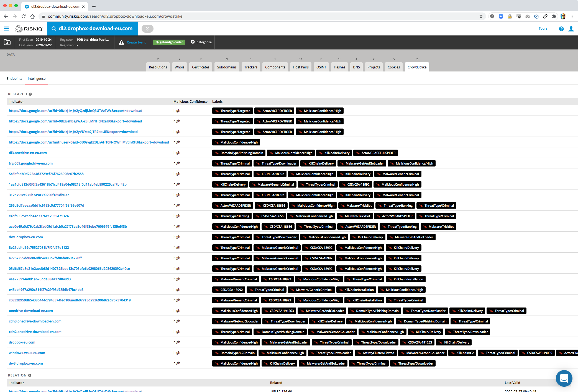
Task: Open the Projects tab
Action: [374, 67]
